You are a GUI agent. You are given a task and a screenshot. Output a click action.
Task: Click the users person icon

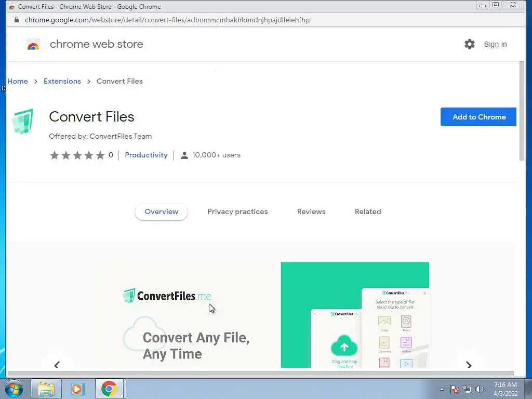[x=184, y=155]
